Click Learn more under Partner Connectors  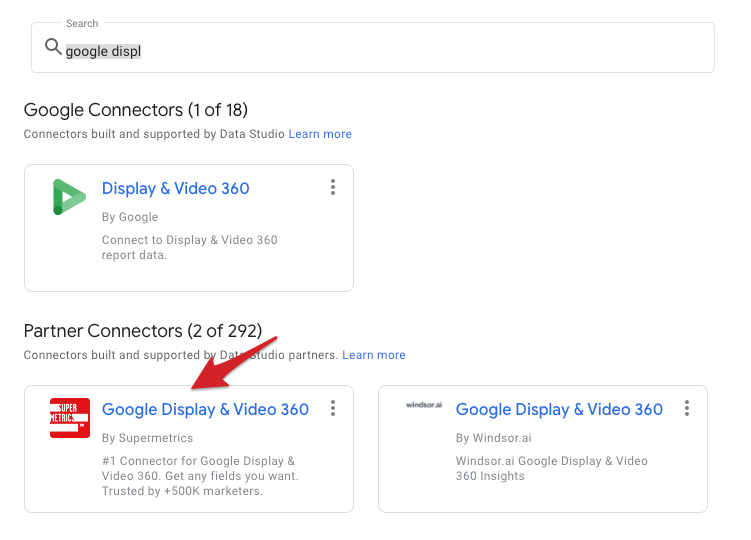[374, 355]
